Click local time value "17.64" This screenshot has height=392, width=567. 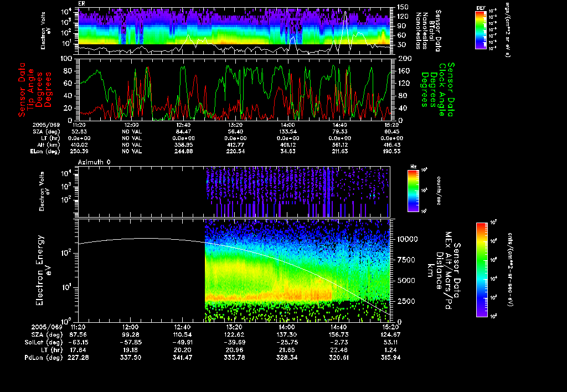78,350
